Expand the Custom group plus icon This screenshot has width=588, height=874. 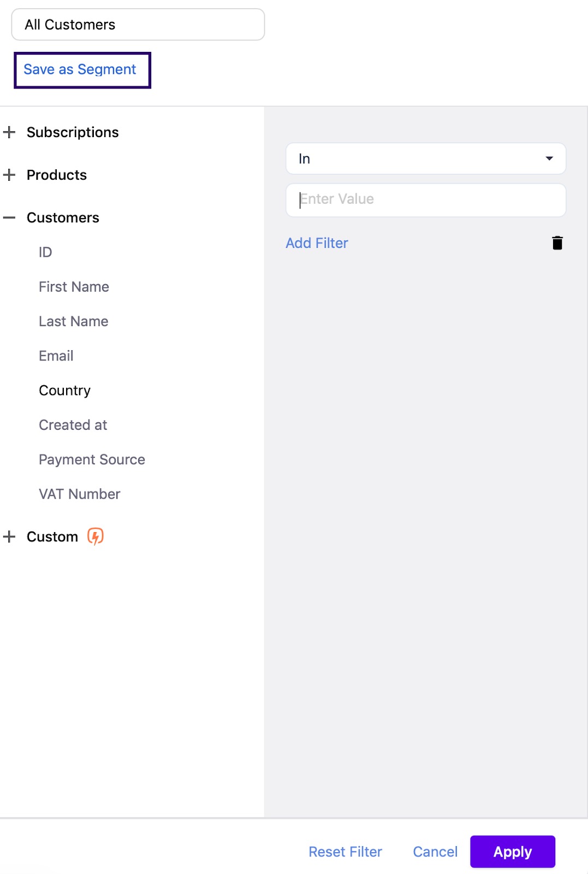[9, 536]
